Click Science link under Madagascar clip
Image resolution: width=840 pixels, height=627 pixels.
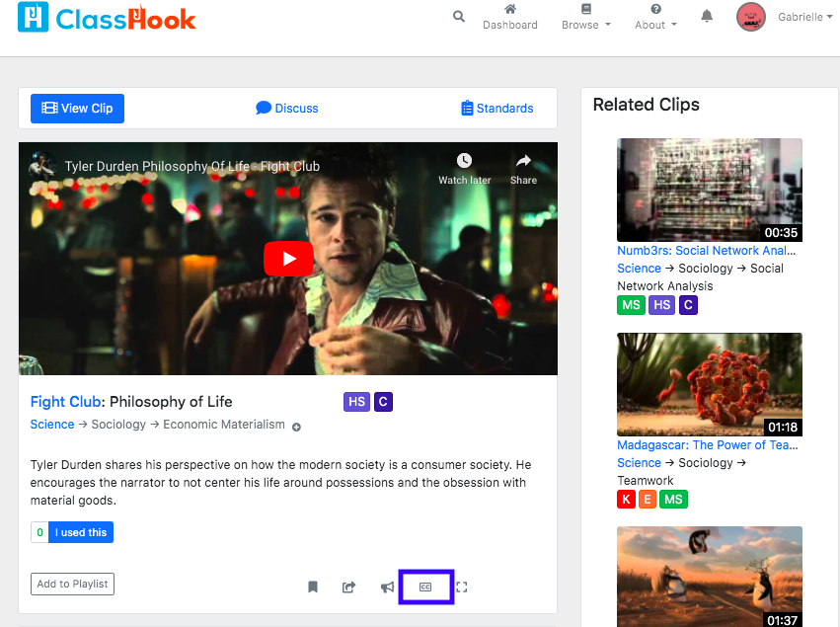pyautogui.click(x=639, y=463)
